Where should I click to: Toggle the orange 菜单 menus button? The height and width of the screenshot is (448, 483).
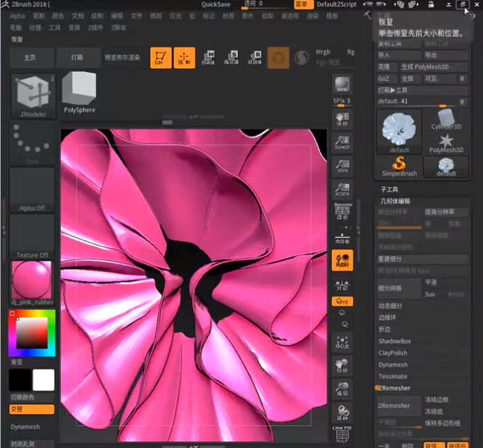[304, 4]
